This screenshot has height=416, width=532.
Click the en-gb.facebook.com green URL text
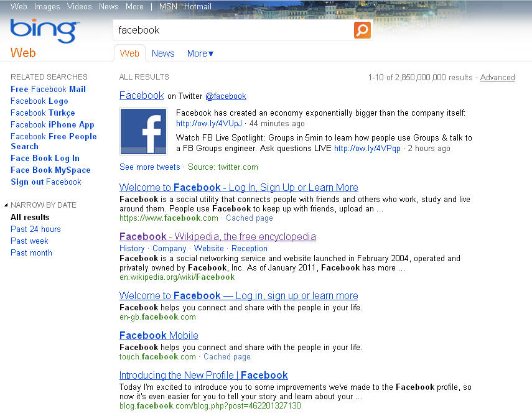pos(157,317)
